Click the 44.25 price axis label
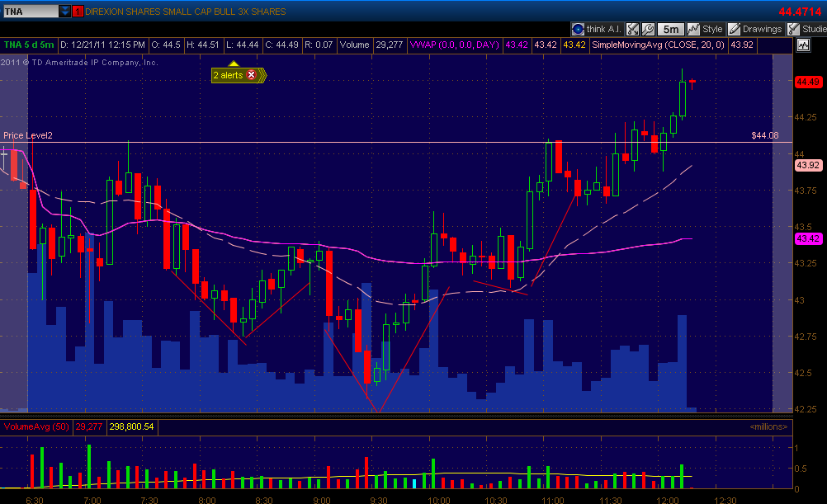 click(x=806, y=117)
